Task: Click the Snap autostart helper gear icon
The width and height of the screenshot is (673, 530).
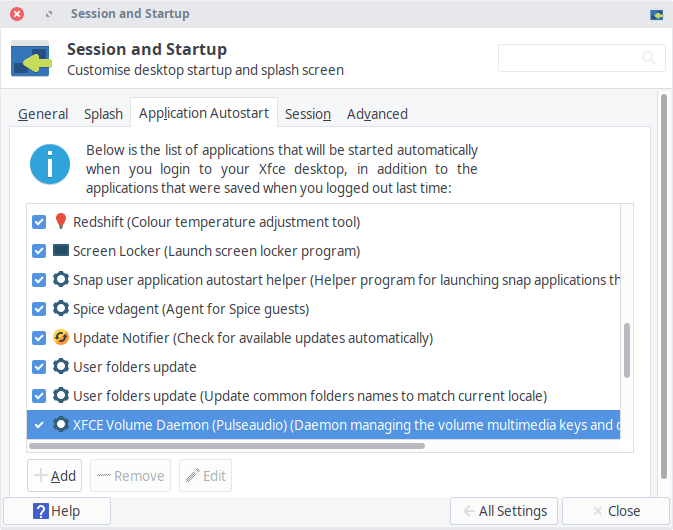Action: [x=61, y=279]
